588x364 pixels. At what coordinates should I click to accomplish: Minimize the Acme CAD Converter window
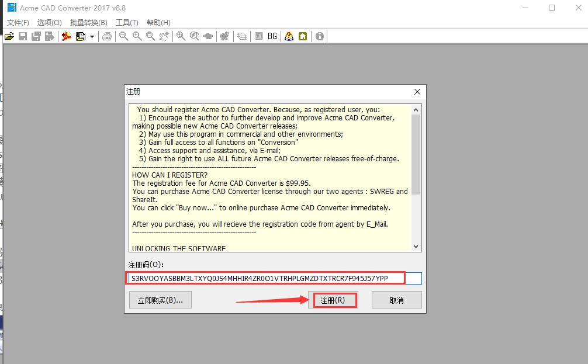525,8
